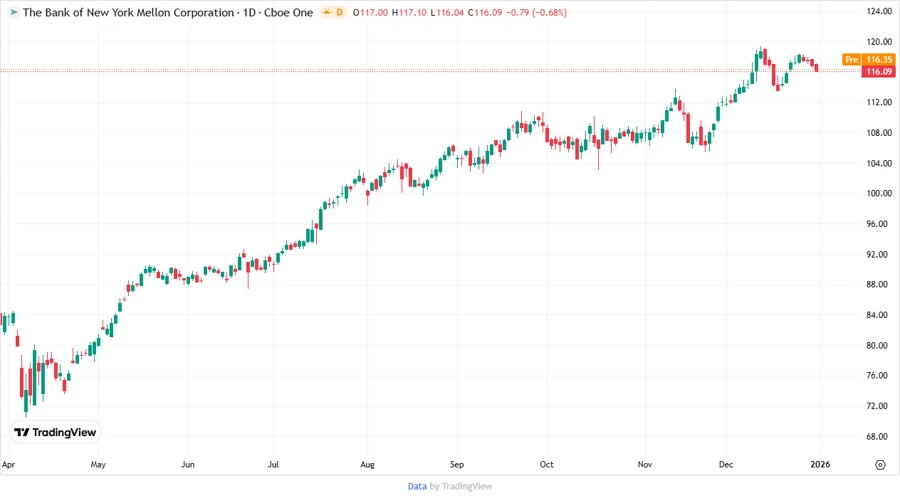This screenshot has width=900, height=498.
Task: Click the red 116.09 last price label
Action: 879,72
